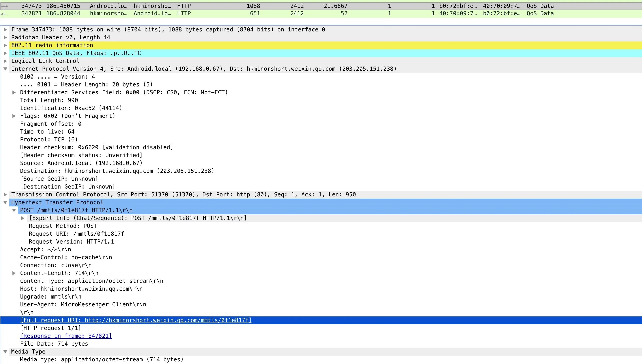
Task: Select the 'Request URI: /mmtls/0f1e817f' row
Action: pos(76,234)
